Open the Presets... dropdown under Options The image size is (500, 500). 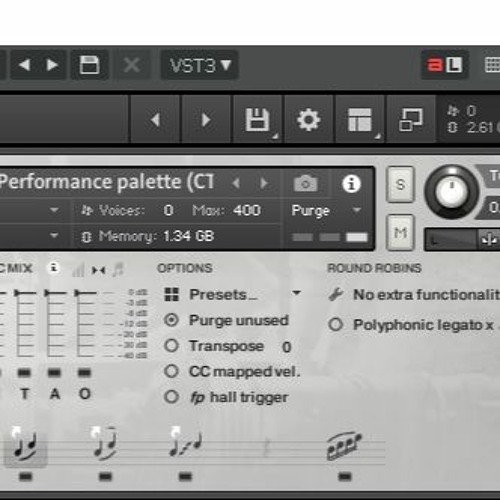245,294
